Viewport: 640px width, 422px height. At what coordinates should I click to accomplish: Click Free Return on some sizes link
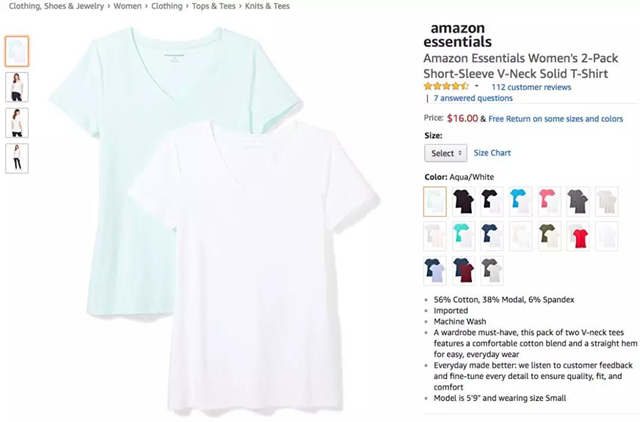(x=556, y=119)
